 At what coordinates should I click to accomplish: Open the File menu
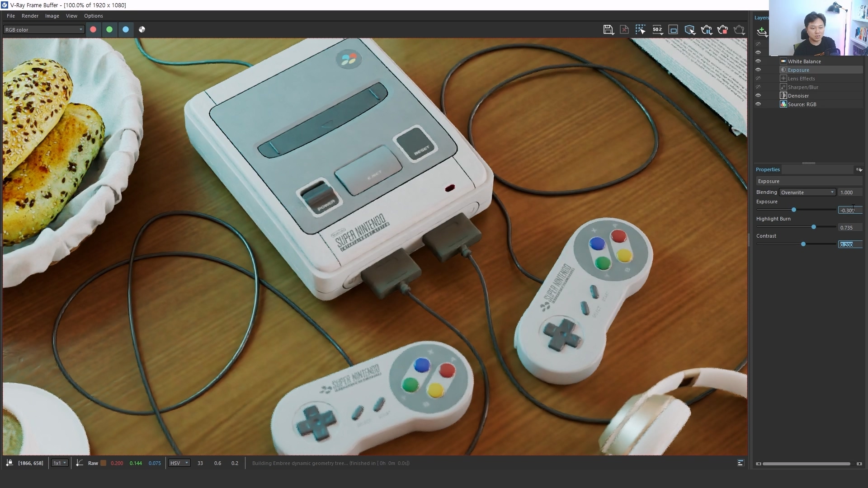11,16
